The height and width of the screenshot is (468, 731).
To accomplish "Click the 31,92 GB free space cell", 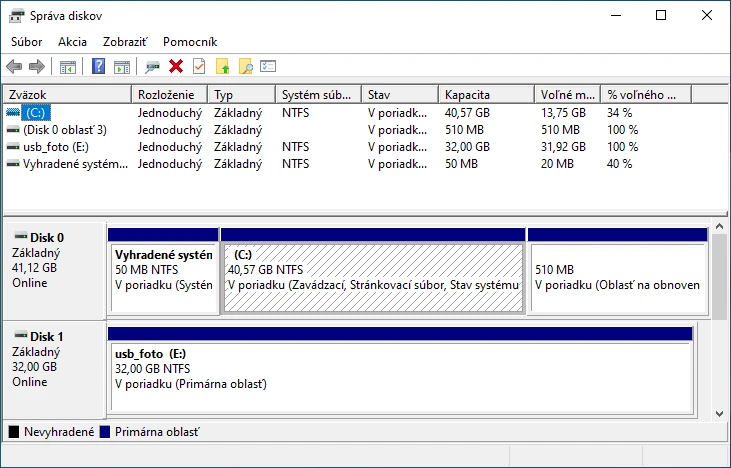I will tap(563, 147).
